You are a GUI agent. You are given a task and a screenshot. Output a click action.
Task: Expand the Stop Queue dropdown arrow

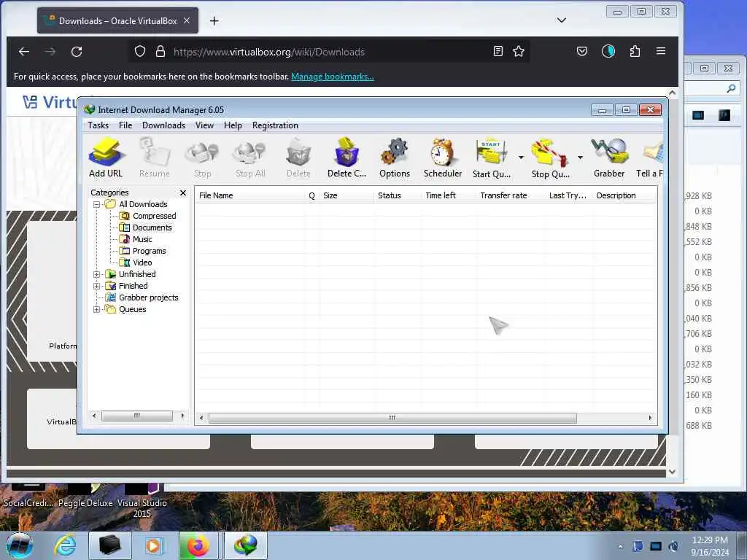click(x=580, y=157)
